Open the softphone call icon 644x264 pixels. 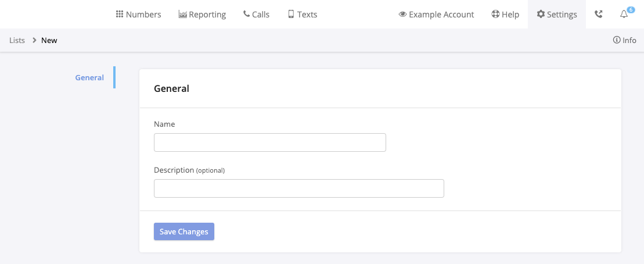tap(599, 14)
